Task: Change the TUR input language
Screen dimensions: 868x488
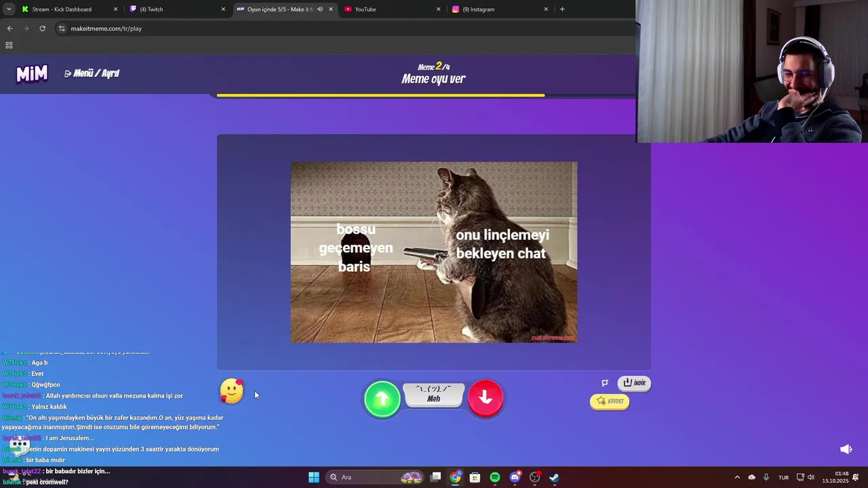Action: pos(783,477)
